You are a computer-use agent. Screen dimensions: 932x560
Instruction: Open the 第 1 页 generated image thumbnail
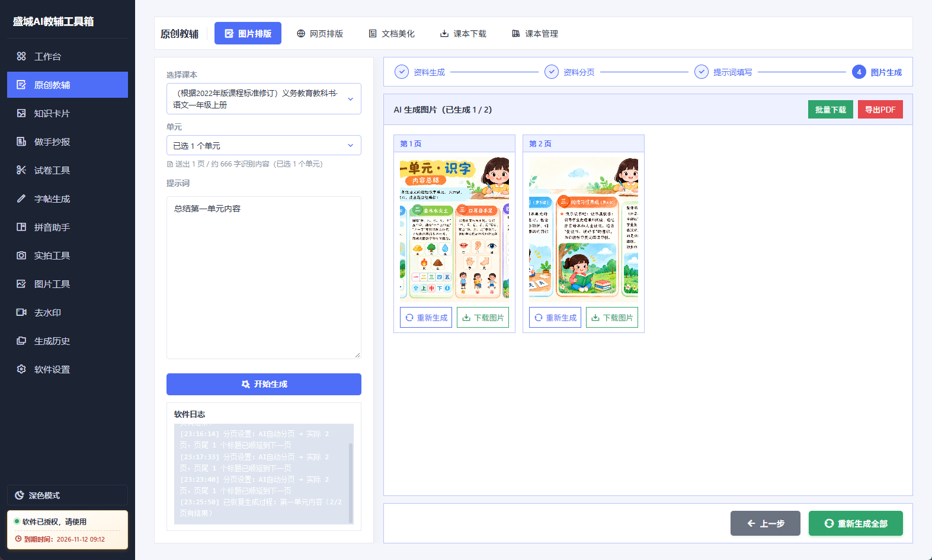[454, 228]
